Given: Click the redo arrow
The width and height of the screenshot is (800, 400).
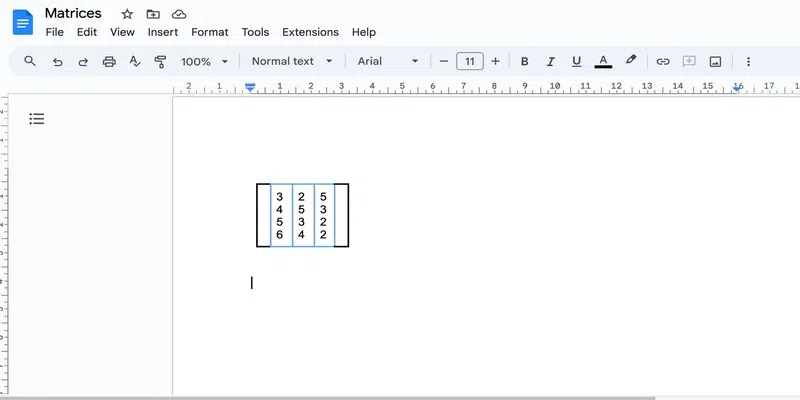Looking at the screenshot, I should (x=83, y=62).
